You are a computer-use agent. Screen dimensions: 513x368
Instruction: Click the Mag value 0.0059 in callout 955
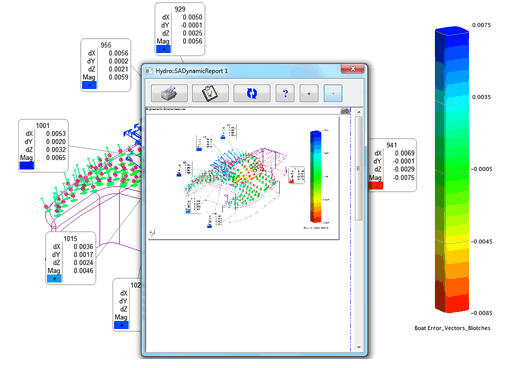118,77
